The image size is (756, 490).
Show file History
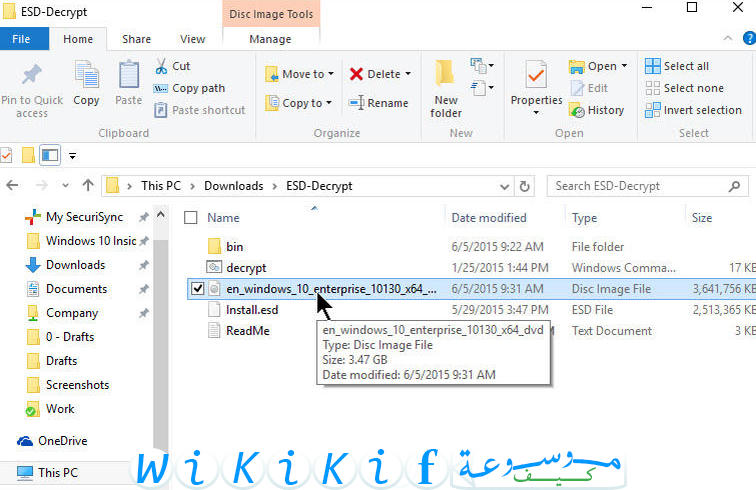(x=596, y=110)
